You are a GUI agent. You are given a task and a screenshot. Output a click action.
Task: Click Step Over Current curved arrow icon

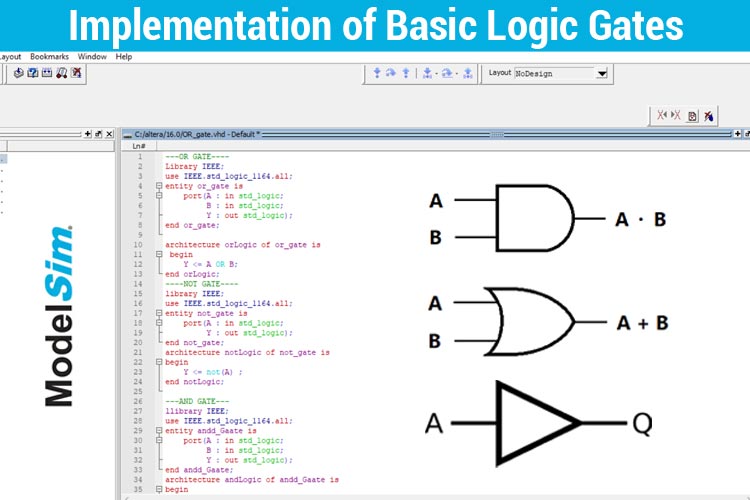click(447, 73)
